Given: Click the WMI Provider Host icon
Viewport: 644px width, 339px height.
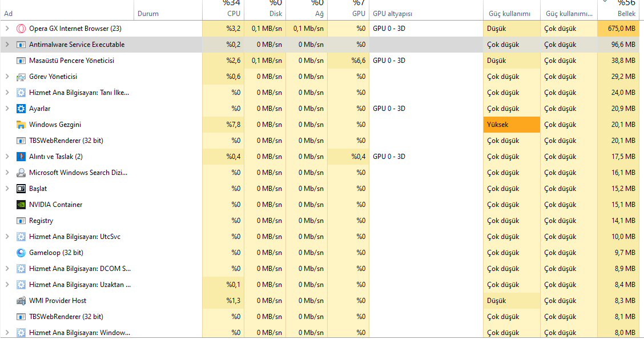Looking at the screenshot, I should pos(21,301).
